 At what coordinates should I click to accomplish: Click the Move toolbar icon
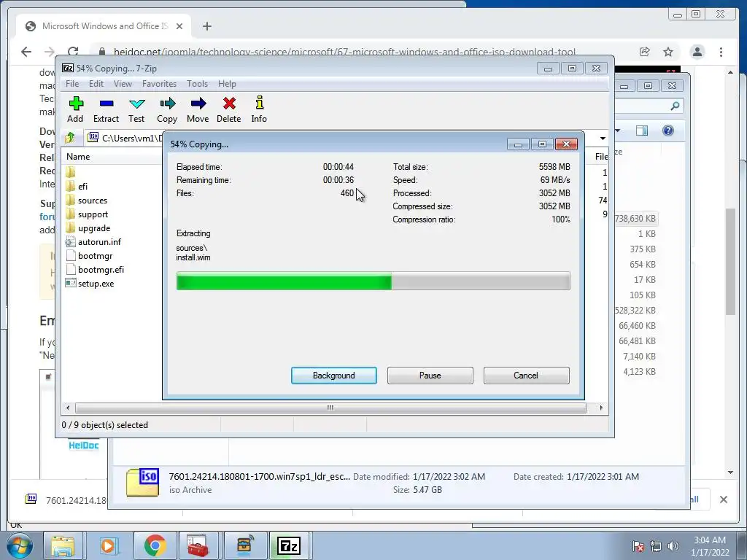[198, 109]
